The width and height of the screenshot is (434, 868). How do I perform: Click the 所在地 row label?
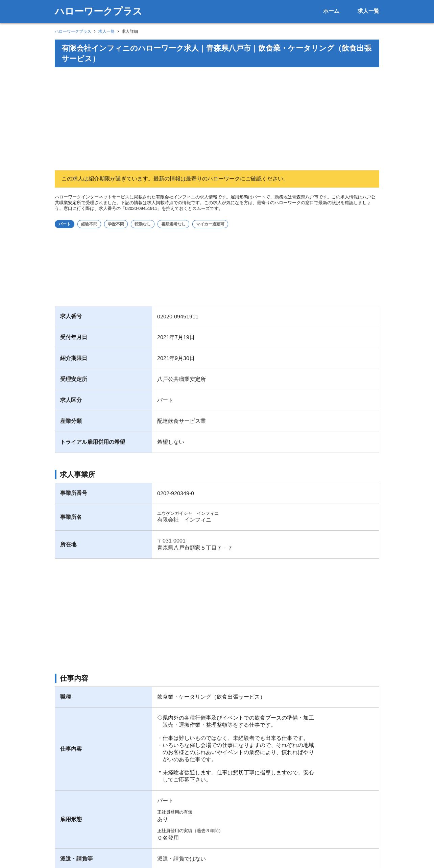point(68,545)
